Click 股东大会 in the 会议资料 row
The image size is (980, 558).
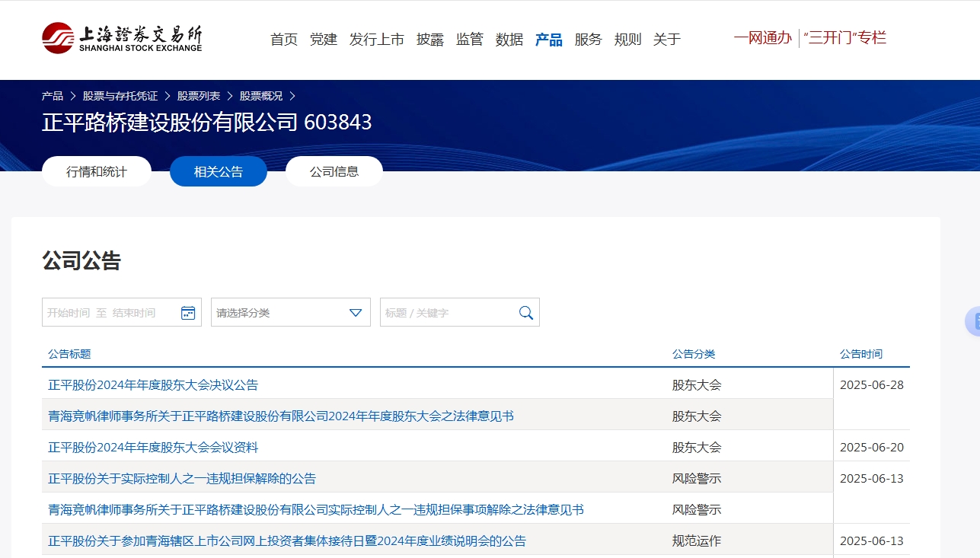[697, 448]
